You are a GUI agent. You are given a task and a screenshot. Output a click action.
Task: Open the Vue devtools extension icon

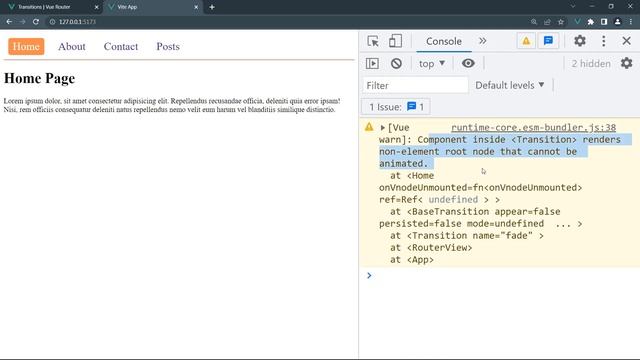(x=577, y=22)
